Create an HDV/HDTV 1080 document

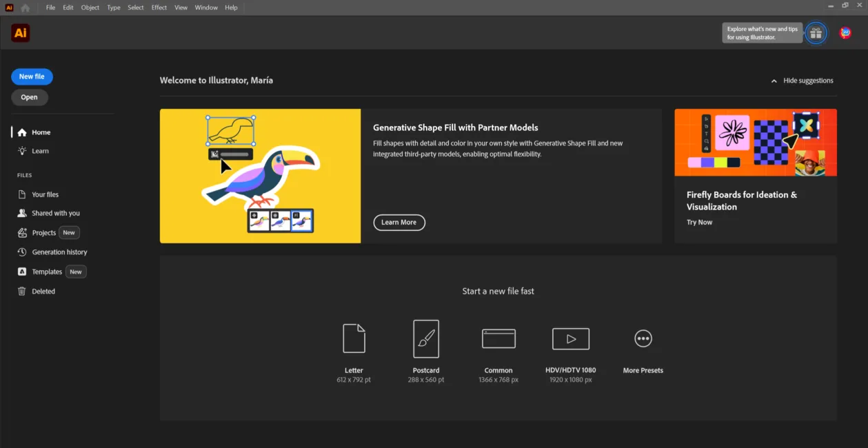point(571,352)
